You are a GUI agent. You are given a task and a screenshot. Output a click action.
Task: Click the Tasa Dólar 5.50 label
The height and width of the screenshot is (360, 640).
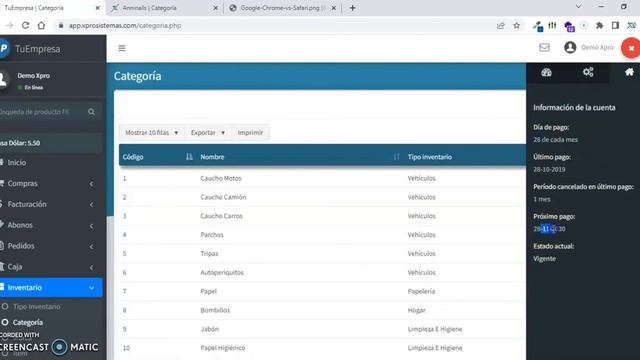click(20, 143)
